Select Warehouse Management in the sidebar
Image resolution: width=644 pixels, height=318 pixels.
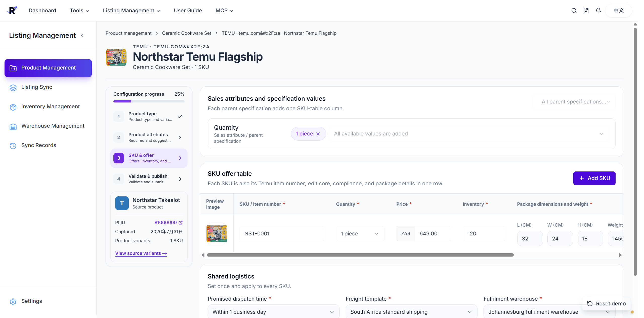48,126
